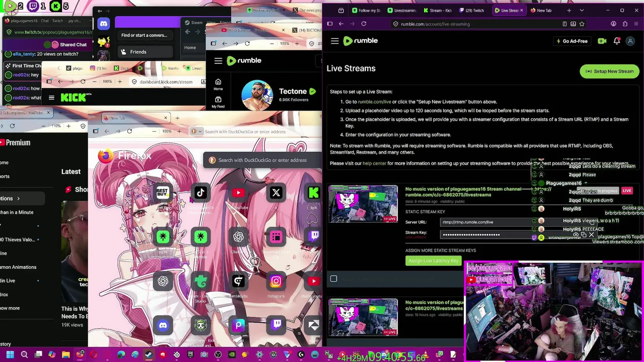Open Tectone channel avatar

tap(257, 95)
